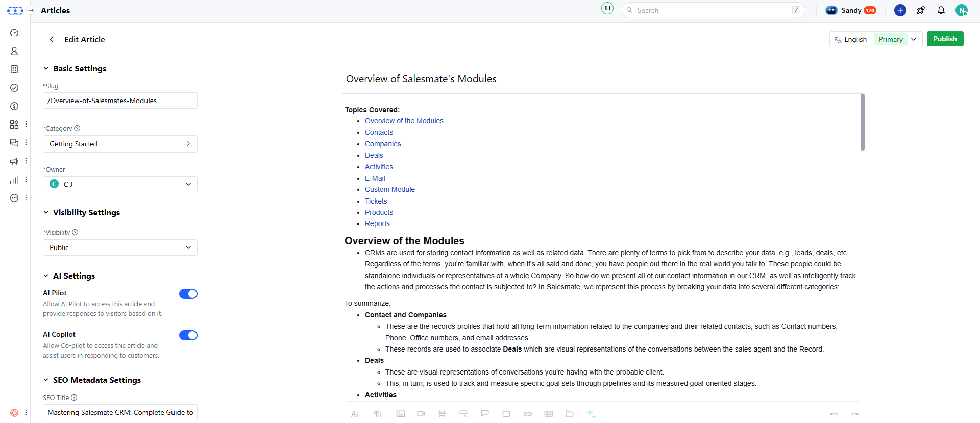Screen dimensions: 980x423
Task: Follow the Tickets topic link
Action: [376, 201]
